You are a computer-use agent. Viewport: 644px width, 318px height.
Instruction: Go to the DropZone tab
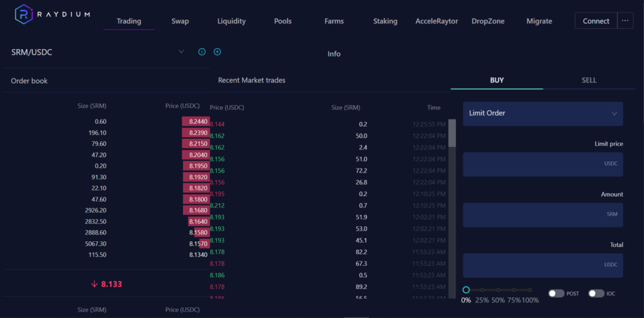click(x=488, y=21)
